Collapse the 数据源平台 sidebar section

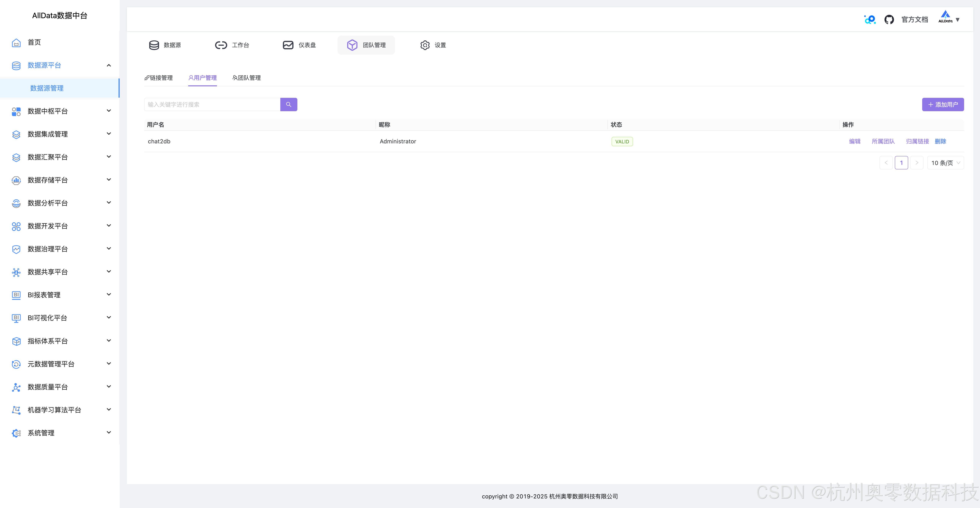pyautogui.click(x=109, y=65)
